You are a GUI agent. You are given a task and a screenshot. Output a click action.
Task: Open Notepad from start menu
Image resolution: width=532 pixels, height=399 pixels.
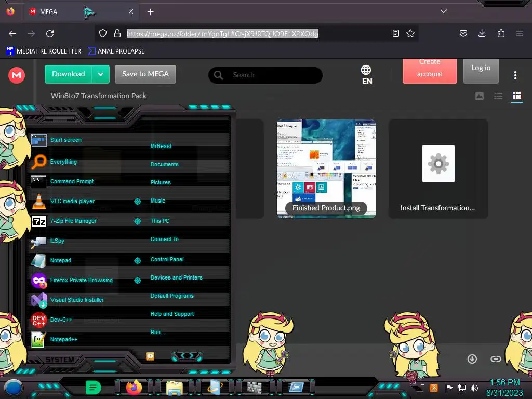pyautogui.click(x=51, y=260)
